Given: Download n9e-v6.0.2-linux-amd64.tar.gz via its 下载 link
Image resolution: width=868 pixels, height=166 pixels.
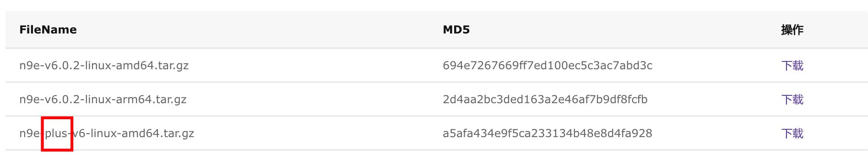Looking at the screenshot, I should click(x=792, y=66).
